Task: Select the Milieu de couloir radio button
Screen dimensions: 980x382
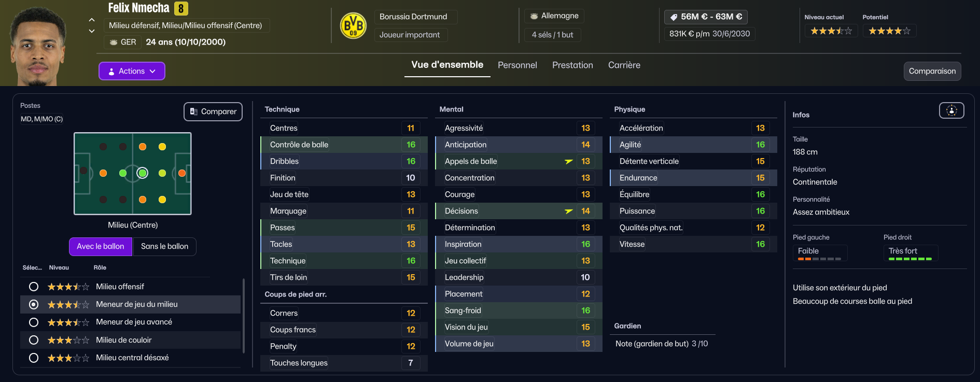Action: (34, 340)
